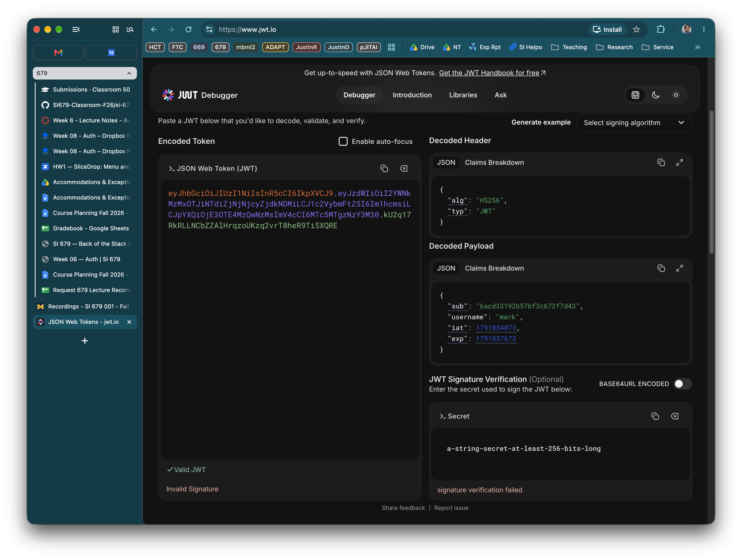742x560 pixels.
Task: Open Calendar pinned tab
Action: tap(111, 53)
